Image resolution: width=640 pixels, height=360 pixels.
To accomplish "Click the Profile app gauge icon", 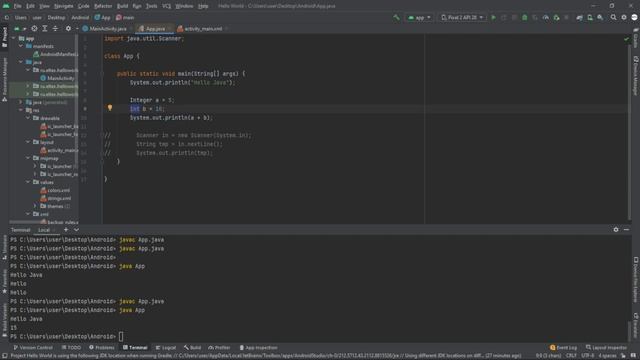I will click(546, 18).
